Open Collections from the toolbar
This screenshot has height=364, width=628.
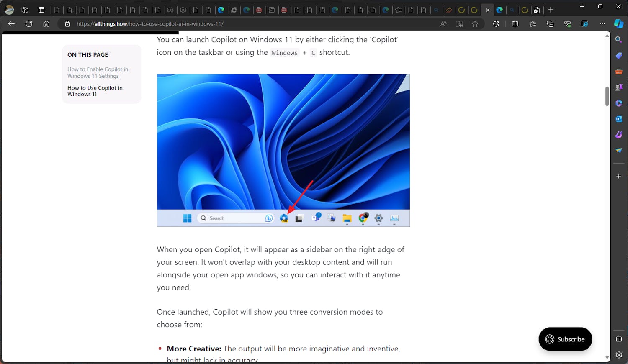pyautogui.click(x=550, y=24)
